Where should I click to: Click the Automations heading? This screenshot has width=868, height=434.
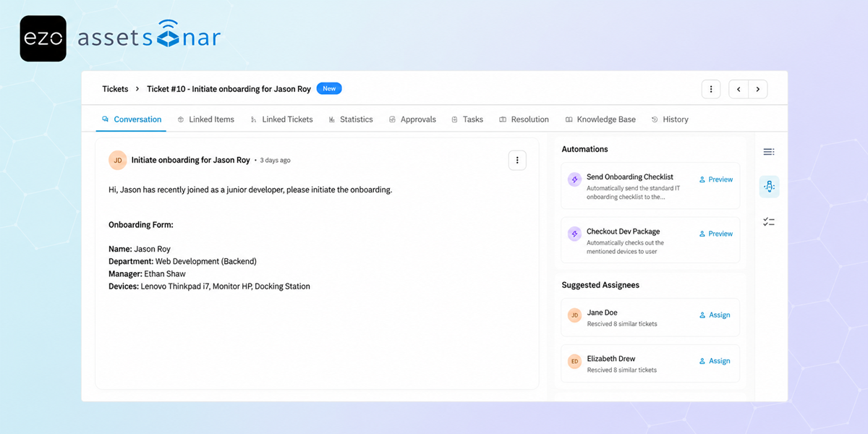pos(585,149)
